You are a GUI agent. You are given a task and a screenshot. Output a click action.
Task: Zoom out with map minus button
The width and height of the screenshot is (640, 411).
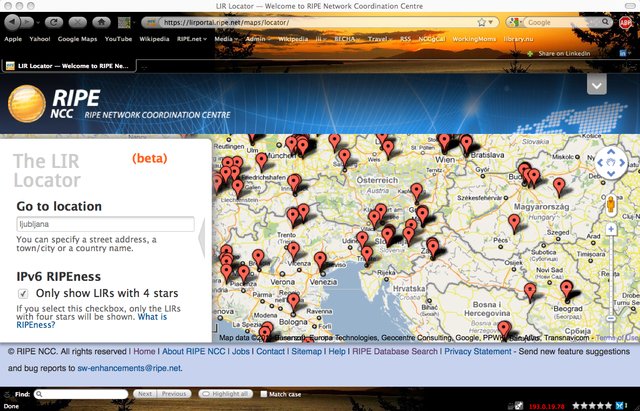pyautogui.click(x=611, y=318)
